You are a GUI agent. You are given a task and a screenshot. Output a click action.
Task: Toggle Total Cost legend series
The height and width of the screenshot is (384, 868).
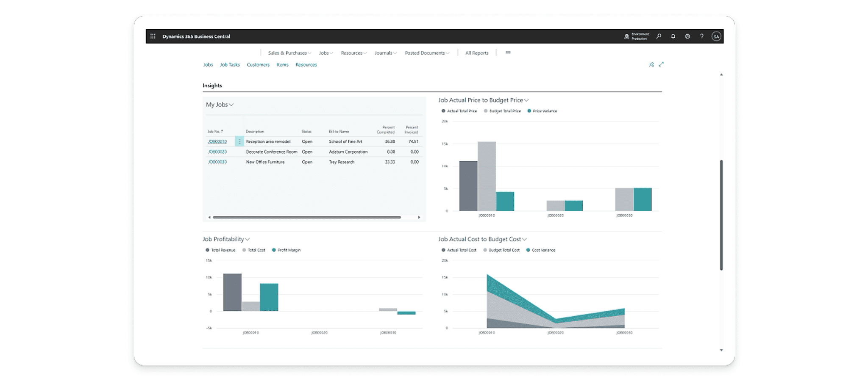point(253,250)
